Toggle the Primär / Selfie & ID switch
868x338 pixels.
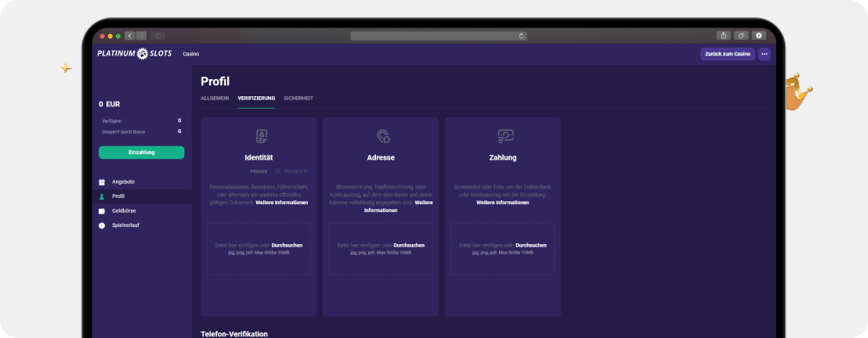point(277,171)
